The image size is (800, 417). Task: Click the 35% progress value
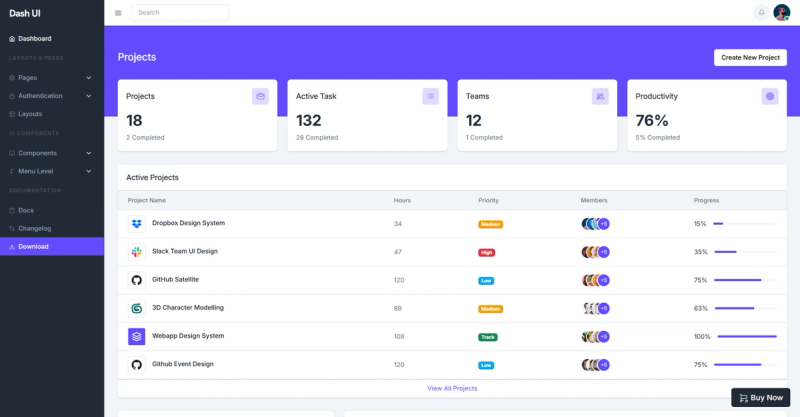tap(701, 252)
